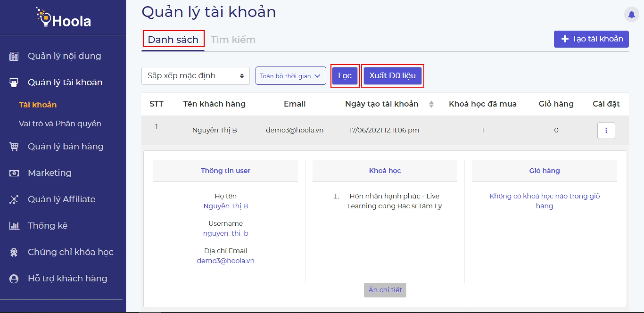644x313 pixels.
Task: Open three-dot settings menu for Nguyễn Thị B
Action: tap(606, 130)
